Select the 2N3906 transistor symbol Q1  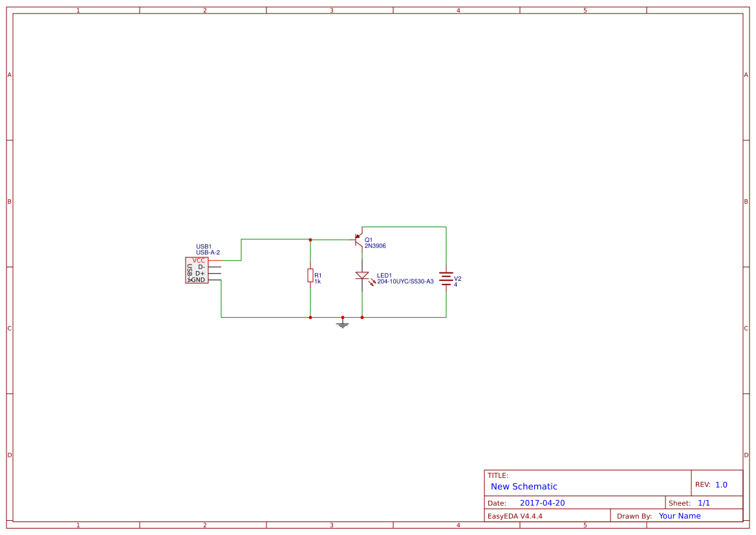[x=356, y=241]
